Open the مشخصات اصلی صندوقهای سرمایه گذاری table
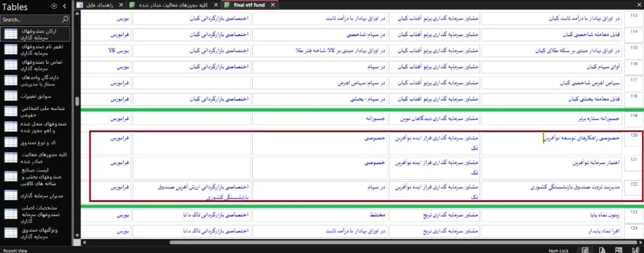 click(x=36, y=214)
